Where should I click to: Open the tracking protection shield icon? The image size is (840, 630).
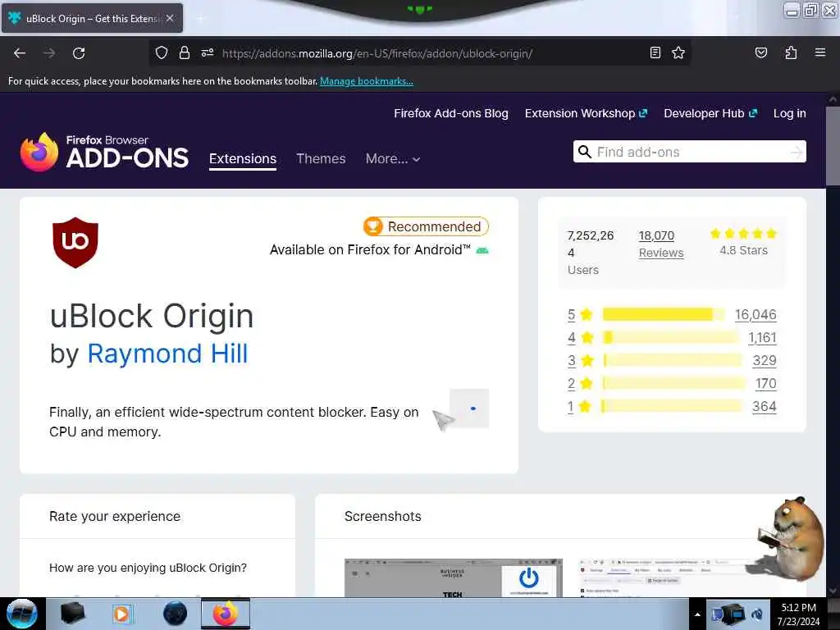(162, 53)
